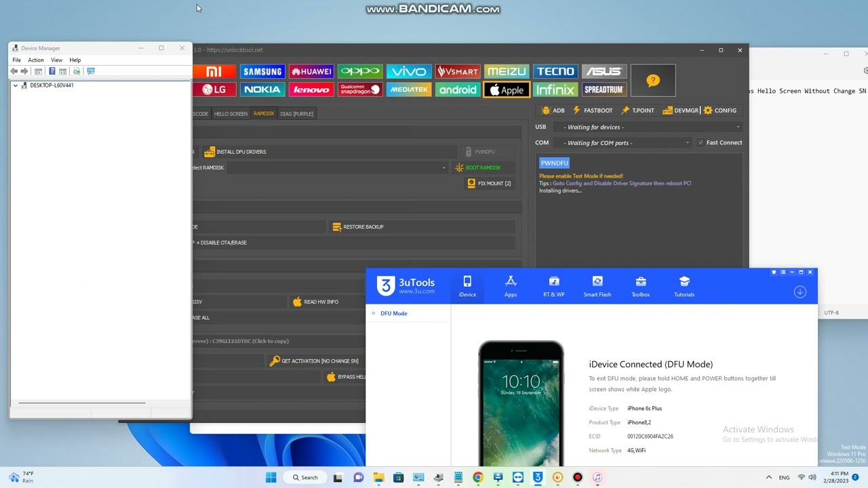Select the Qualcomm Snapdragon tile
Screen dimensions: 868x488
click(360, 89)
